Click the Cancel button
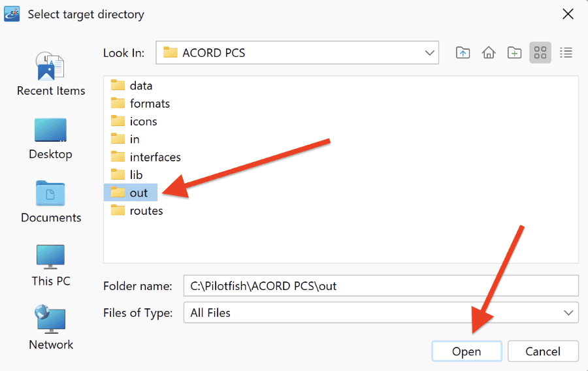 [543, 351]
